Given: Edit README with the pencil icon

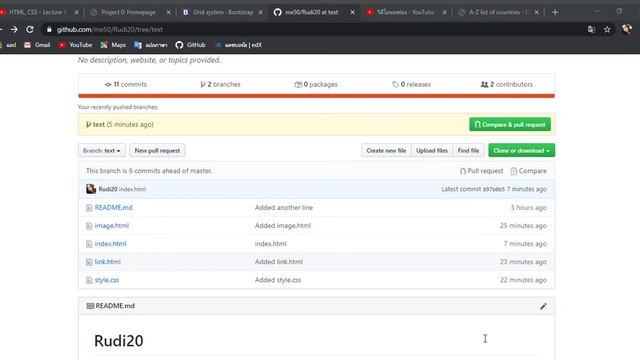Looking at the screenshot, I should [x=543, y=306].
